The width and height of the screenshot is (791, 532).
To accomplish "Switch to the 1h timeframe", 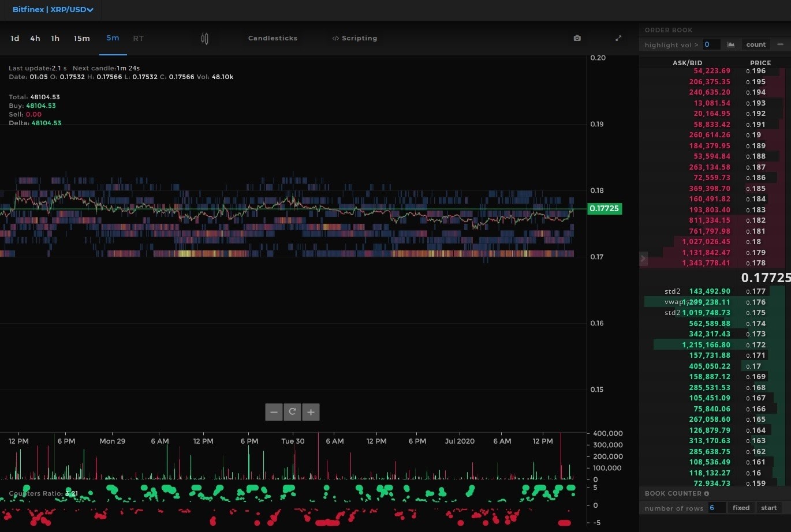I will click(x=55, y=39).
